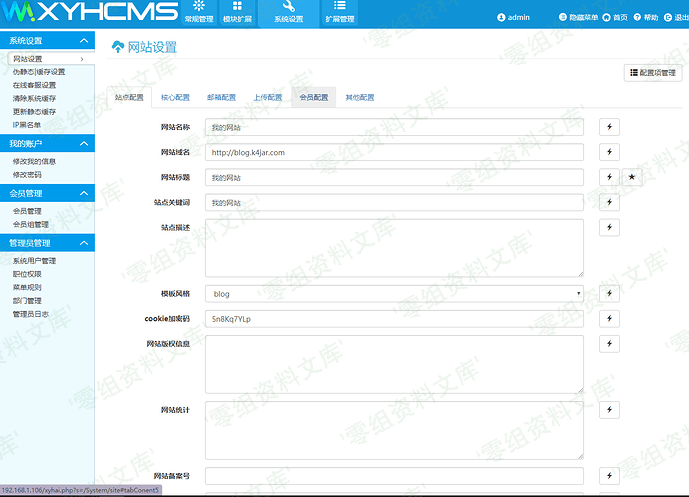Switch to the 核心配置 tab
This screenshot has height=497, width=689.
coord(175,98)
